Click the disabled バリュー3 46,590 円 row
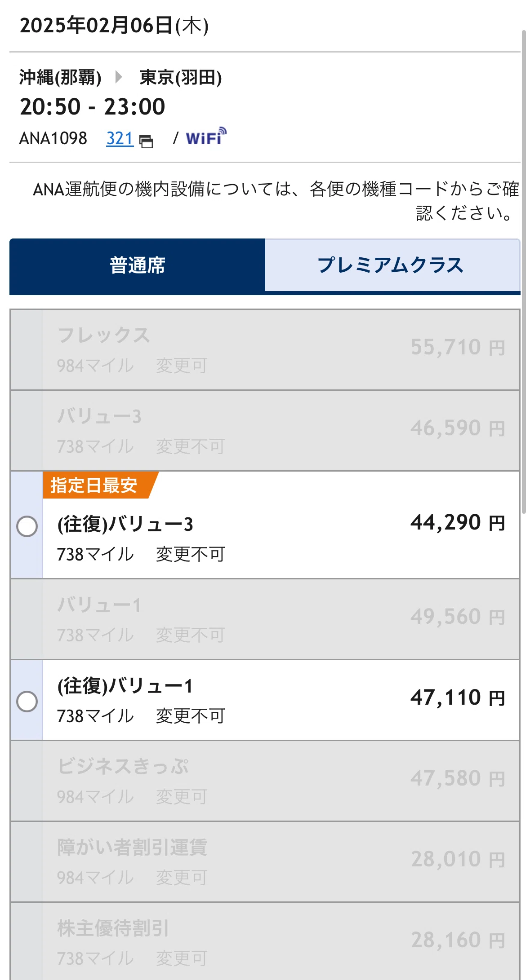The height and width of the screenshot is (980, 530). 265,430
